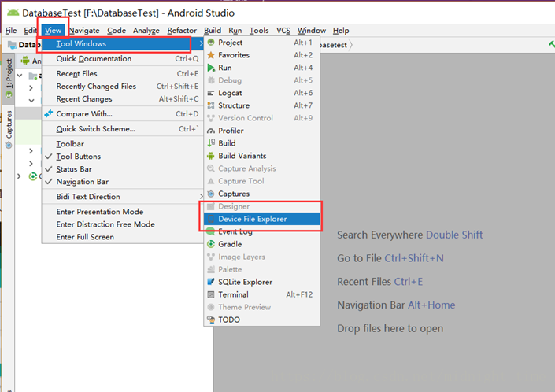Viewport: 555px width, 392px height.
Task: Open the Refactor menu
Action: pyautogui.click(x=182, y=31)
